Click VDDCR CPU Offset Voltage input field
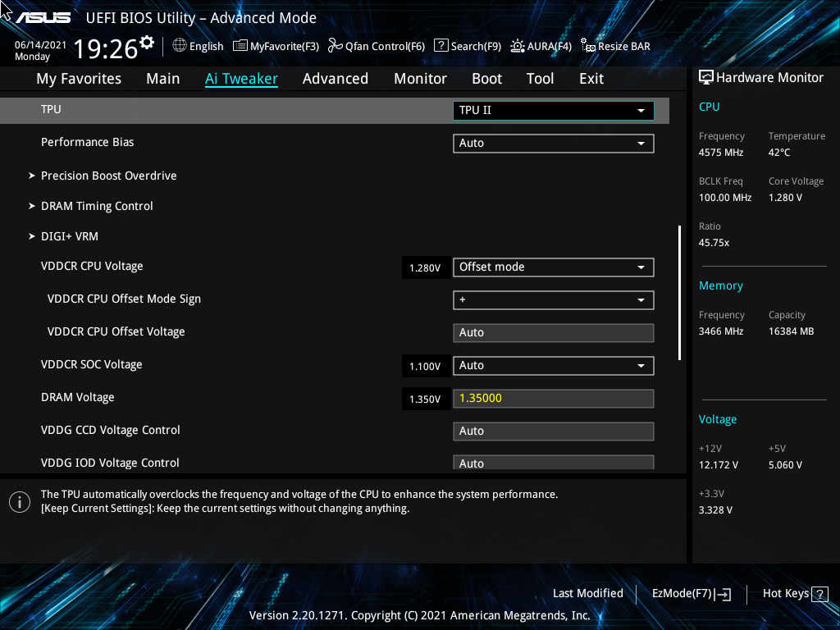The image size is (840, 630). pyautogui.click(x=554, y=333)
